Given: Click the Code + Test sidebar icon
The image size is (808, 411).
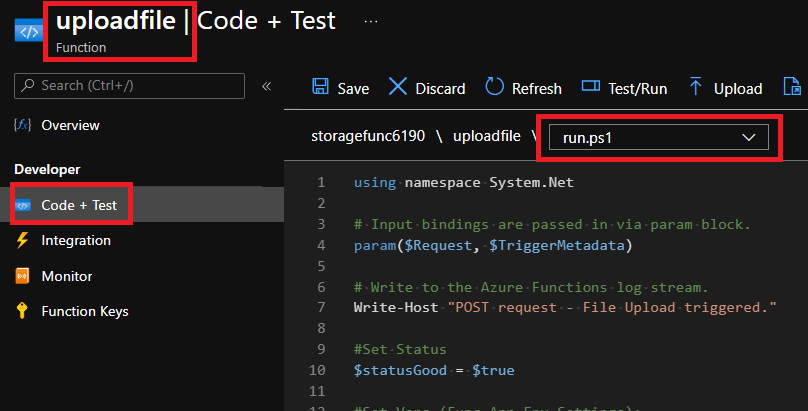Looking at the screenshot, I should click(x=23, y=205).
